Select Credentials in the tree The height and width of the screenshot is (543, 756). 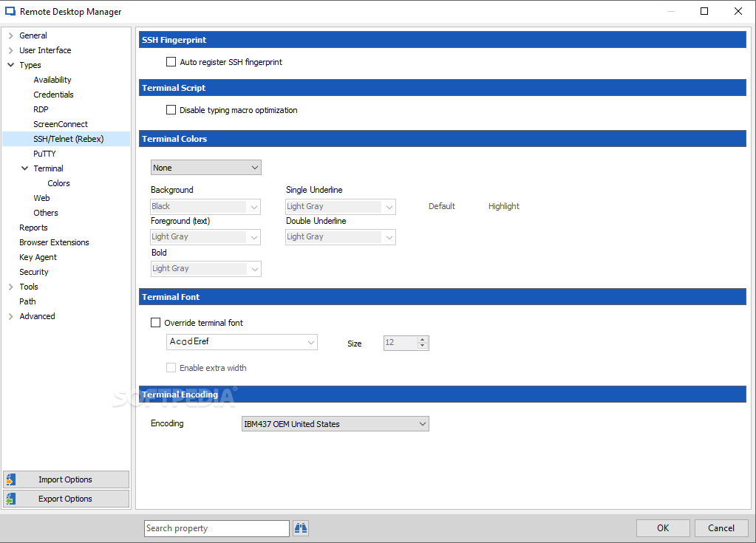(x=53, y=95)
